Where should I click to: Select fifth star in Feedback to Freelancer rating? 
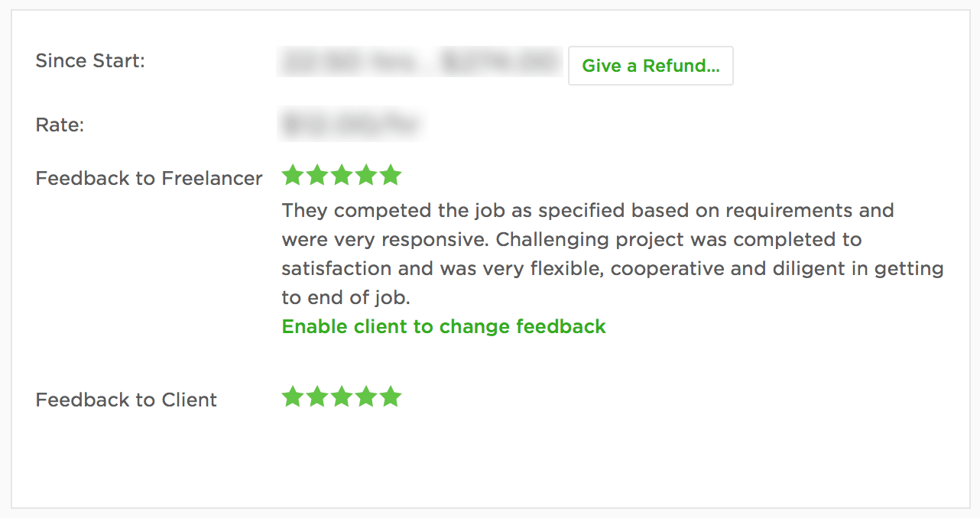[391, 175]
